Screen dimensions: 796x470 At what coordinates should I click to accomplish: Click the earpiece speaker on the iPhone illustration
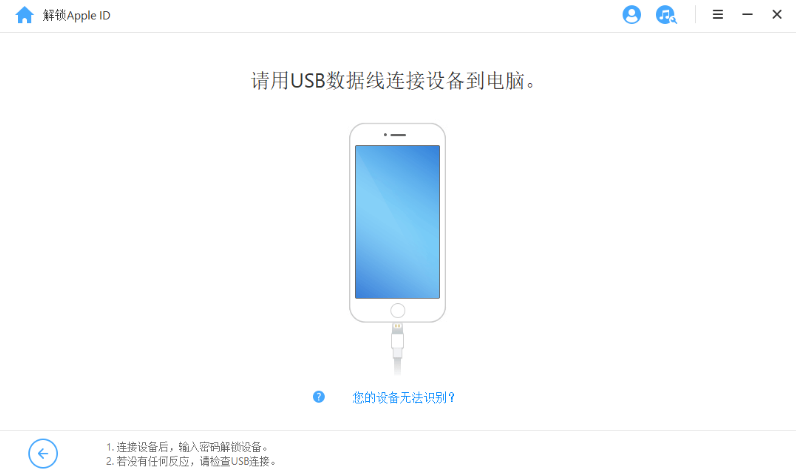tap(399, 135)
